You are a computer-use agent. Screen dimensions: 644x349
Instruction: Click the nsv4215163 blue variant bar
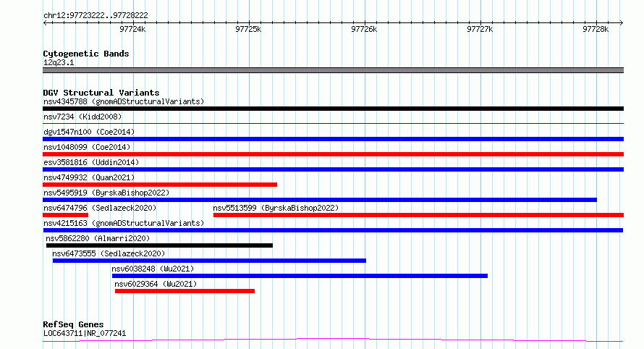coord(333,230)
